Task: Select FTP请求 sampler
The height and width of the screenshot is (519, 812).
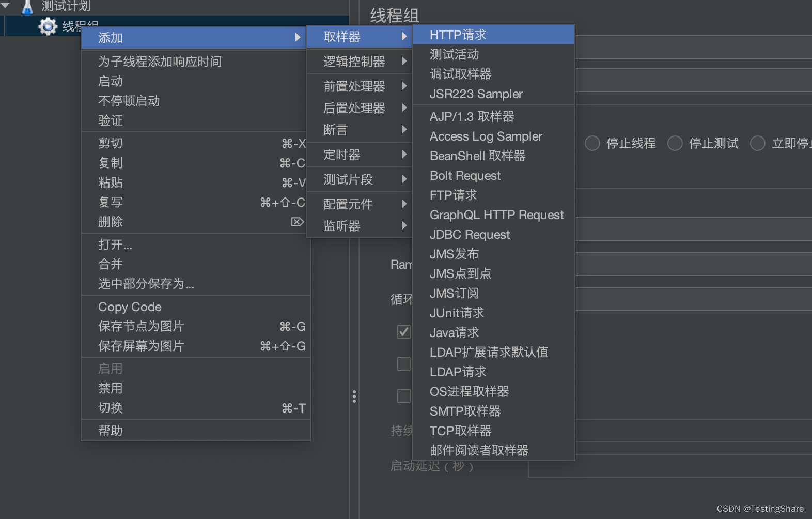Action: pos(494,195)
